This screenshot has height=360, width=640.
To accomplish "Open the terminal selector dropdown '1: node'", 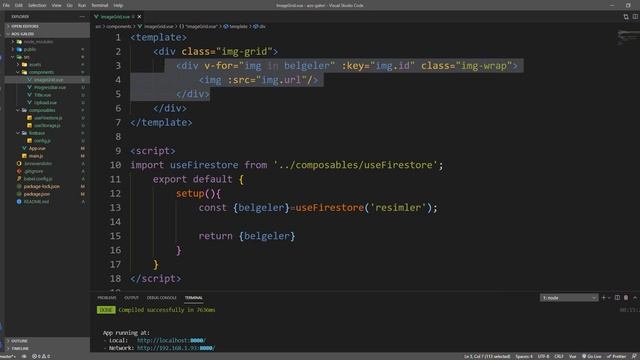I will (x=569, y=298).
